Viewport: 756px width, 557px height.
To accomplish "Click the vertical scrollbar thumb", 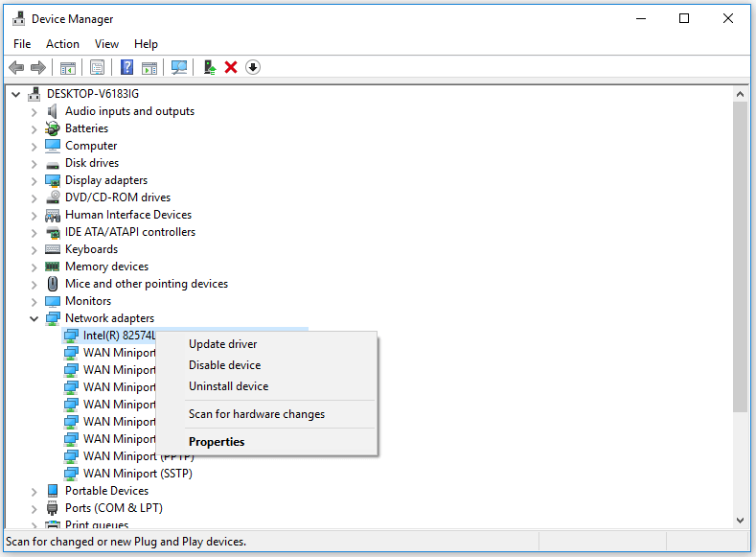I will tap(740, 257).
